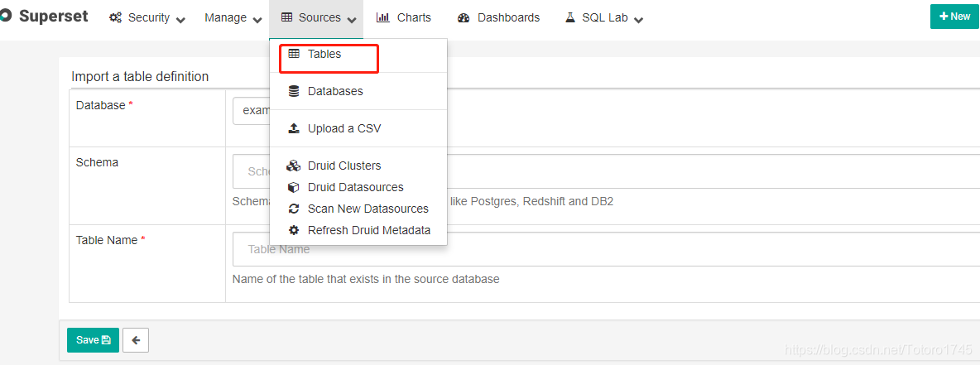The height and width of the screenshot is (365, 980).
Task: Choose Druid Clusters option
Action: (358, 166)
